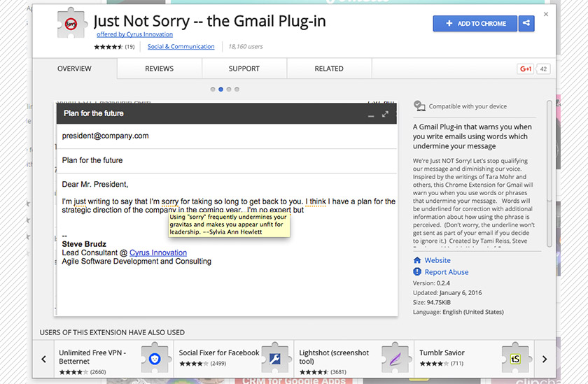Click the Updated: January 6, 2016 text
Image resolution: width=588 pixels, height=384 pixels.
pos(447,292)
